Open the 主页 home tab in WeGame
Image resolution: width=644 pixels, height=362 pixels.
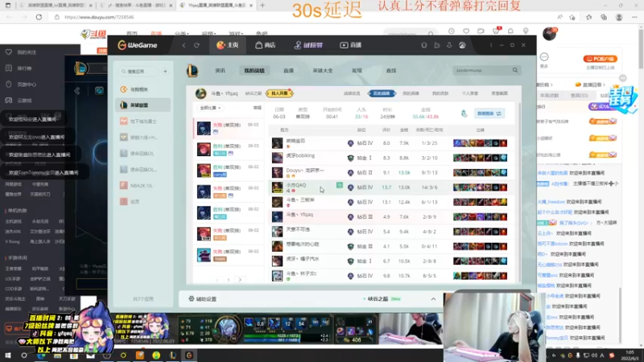point(228,45)
